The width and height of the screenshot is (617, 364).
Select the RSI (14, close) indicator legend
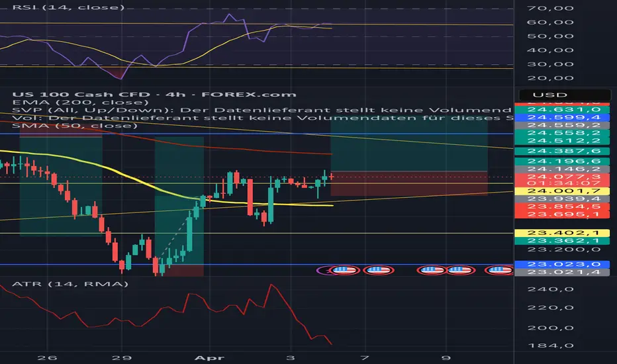click(x=68, y=7)
